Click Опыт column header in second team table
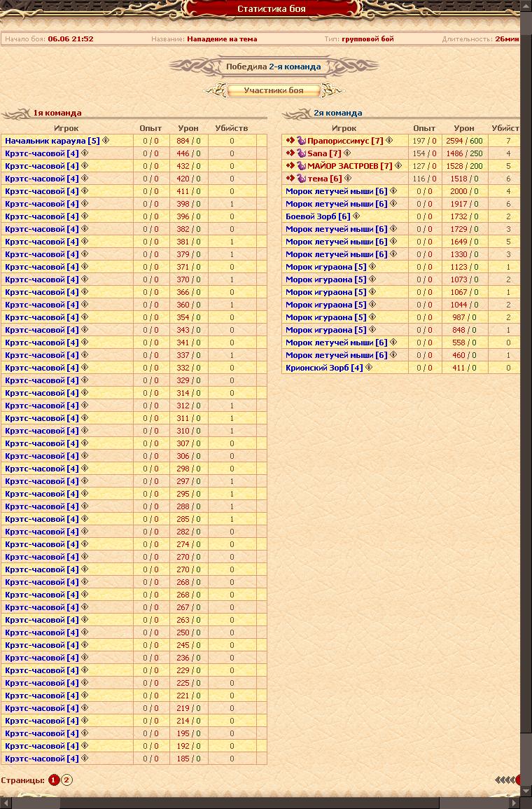Screen dimensions: 532x809 [424, 128]
